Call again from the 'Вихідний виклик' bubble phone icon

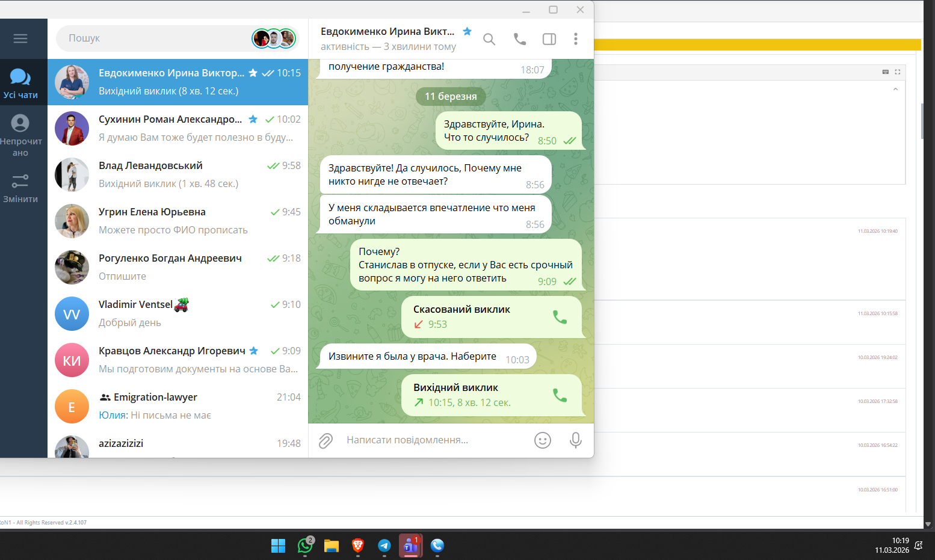(560, 395)
